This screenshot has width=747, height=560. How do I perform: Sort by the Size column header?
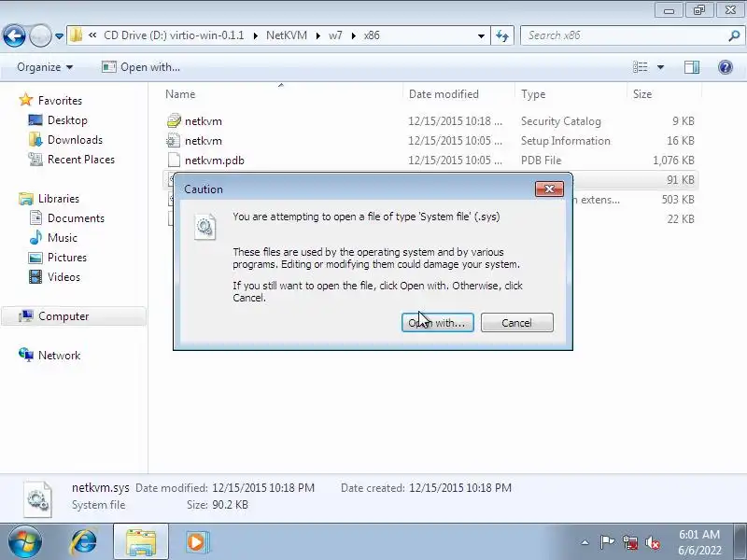coord(664,94)
